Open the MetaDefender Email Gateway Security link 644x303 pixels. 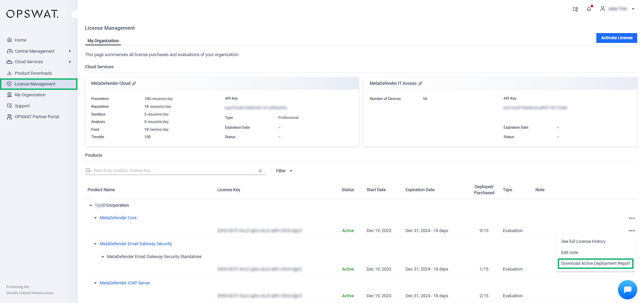point(136,244)
